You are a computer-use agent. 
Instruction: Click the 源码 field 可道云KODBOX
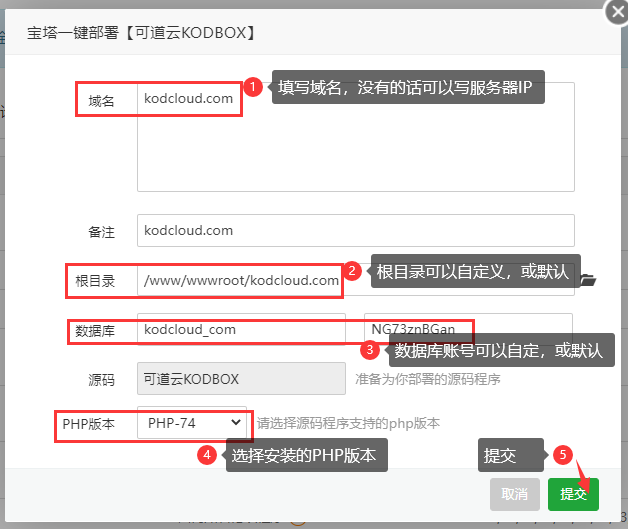click(240, 379)
